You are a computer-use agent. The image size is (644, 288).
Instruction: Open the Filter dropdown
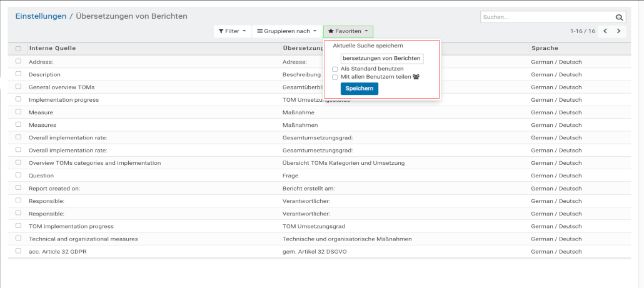click(x=232, y=31)
